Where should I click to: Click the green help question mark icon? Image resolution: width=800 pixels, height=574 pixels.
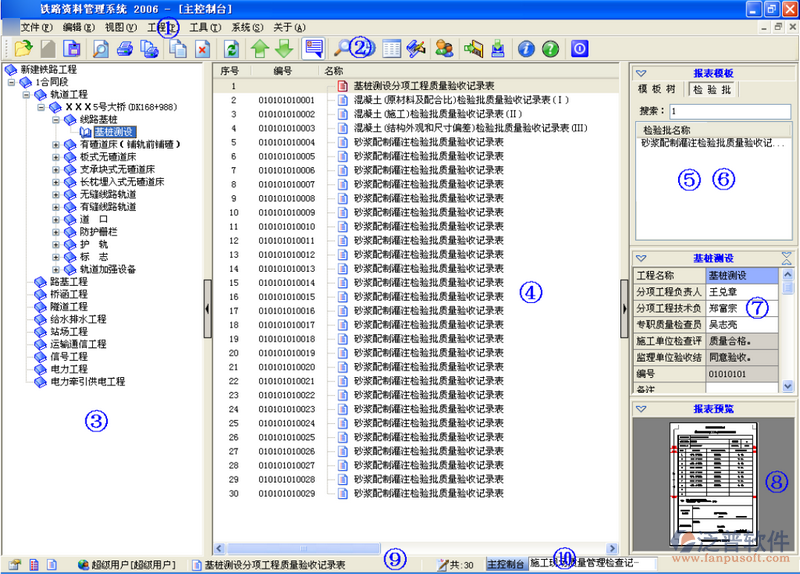click(549, 48)
